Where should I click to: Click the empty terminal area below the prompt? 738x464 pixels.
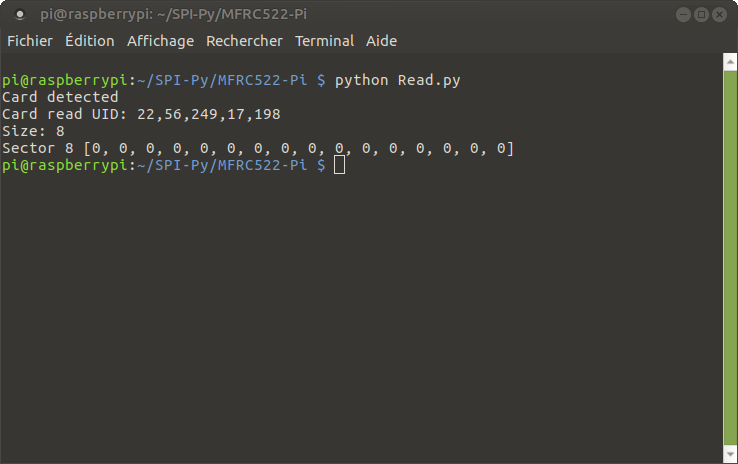tap(360, 320)
